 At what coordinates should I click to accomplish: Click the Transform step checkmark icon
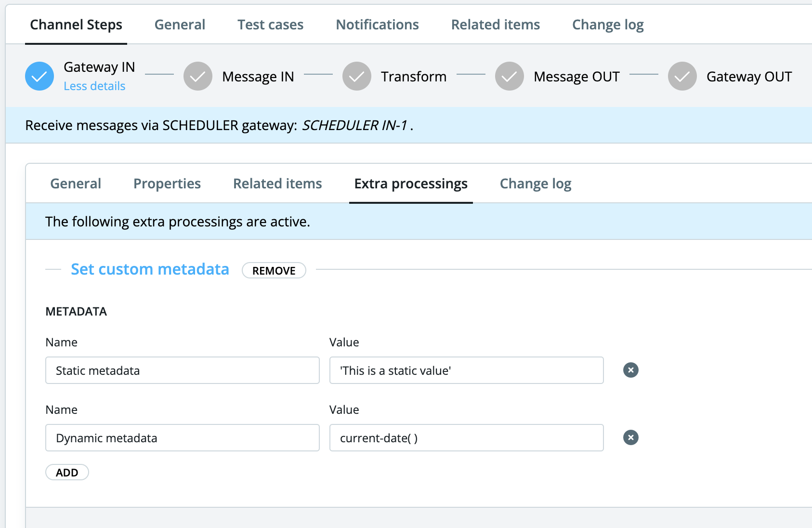click(356, 76)
